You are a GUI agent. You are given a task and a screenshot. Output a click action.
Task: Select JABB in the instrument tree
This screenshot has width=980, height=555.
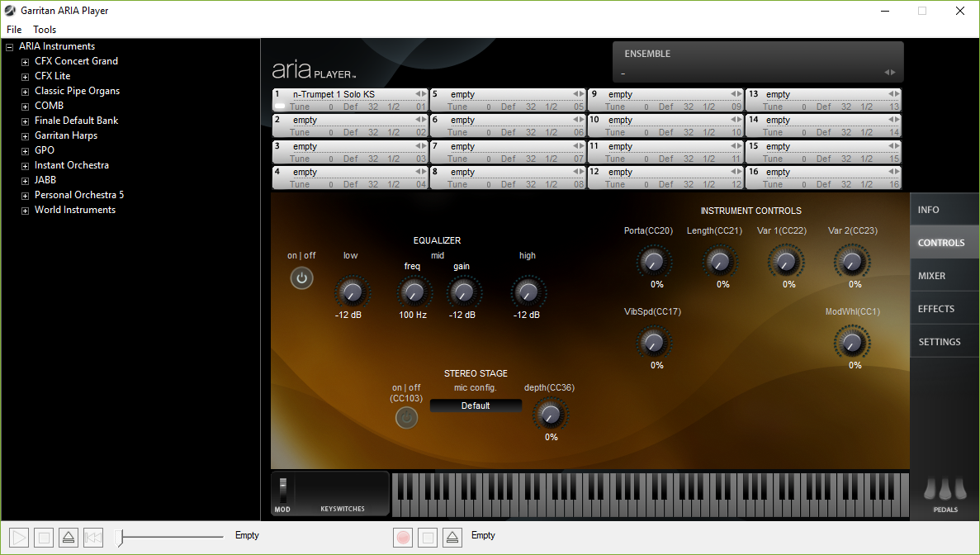coord(45,180)
